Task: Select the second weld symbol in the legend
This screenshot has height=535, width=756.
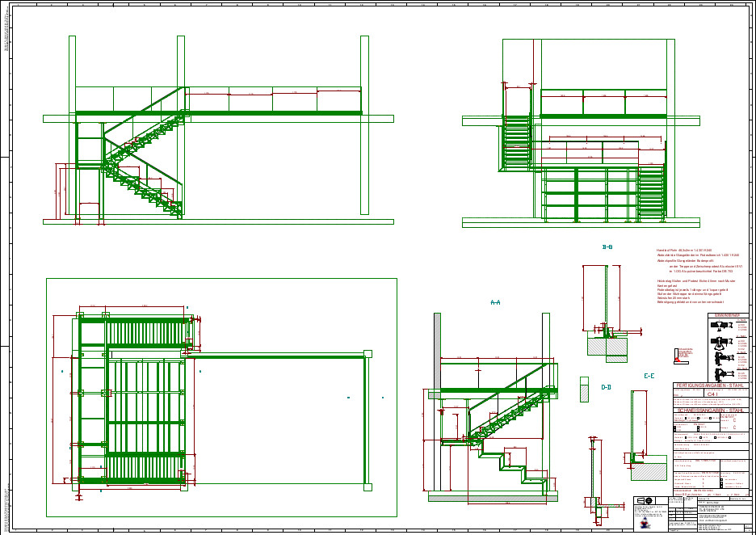Action: 719,341
